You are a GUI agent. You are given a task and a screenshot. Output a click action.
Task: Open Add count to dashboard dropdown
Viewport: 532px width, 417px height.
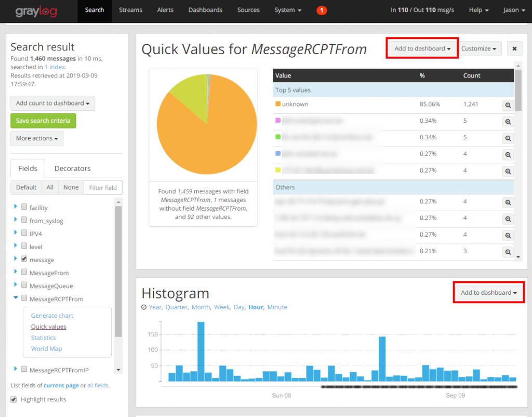52,103
